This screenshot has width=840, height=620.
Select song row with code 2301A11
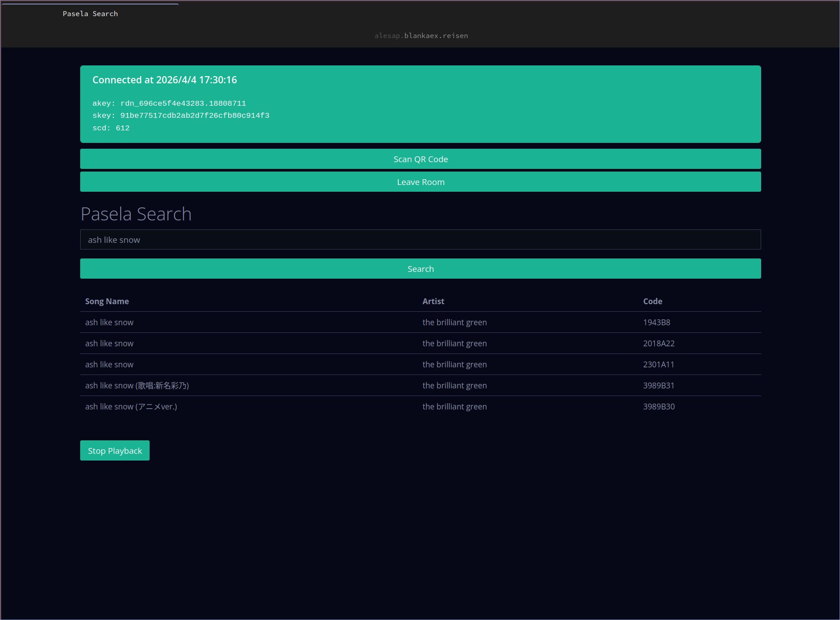109,365
